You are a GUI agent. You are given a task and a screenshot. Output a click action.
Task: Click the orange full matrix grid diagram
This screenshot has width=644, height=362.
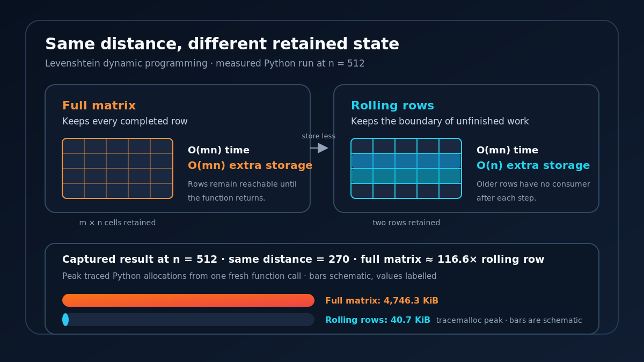click(118, 168)
